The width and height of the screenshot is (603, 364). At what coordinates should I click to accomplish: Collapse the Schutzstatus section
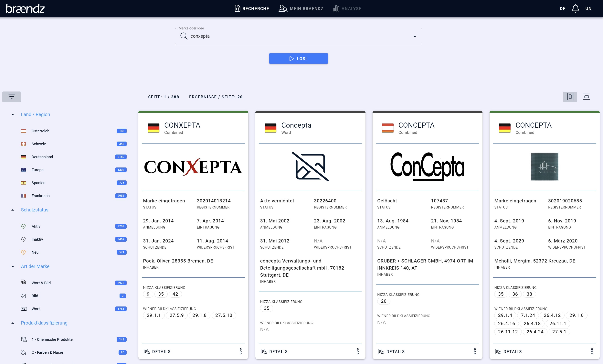tap(13, 210)
